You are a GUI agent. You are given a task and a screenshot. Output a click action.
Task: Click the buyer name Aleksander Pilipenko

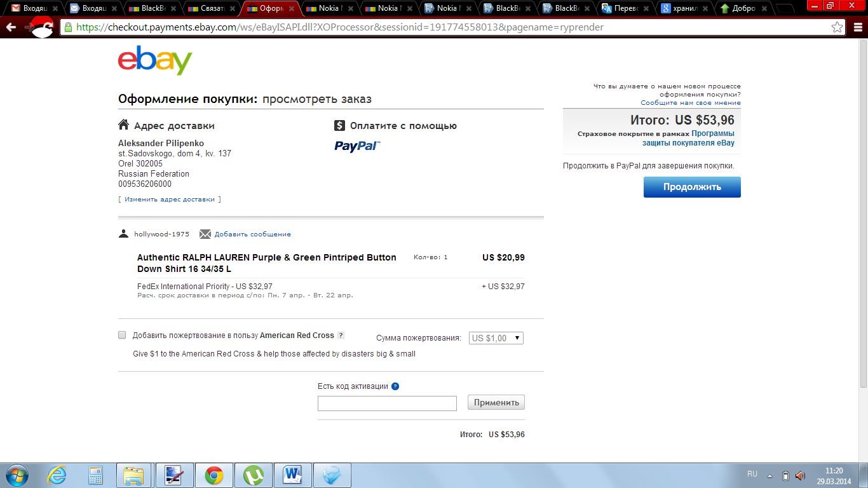161,143
